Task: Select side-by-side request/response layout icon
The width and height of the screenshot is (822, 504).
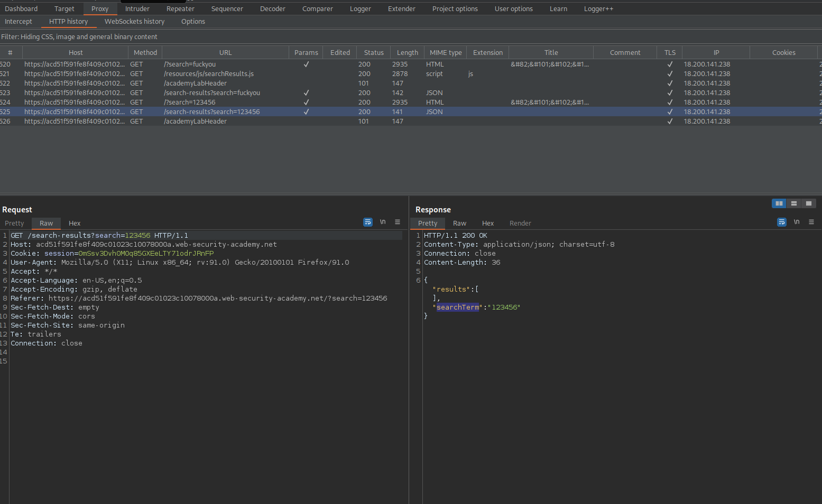Action: (779, 203)
